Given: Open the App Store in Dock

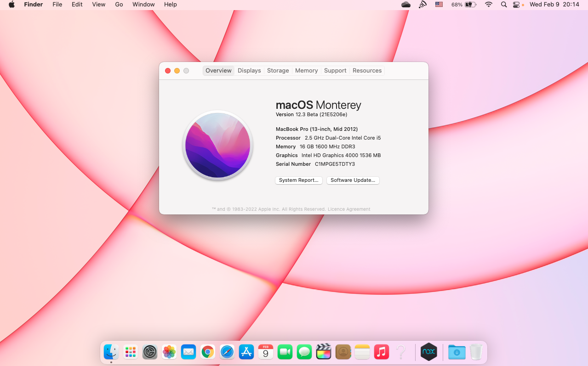Looking at the screenshot, I should point(246,352).
